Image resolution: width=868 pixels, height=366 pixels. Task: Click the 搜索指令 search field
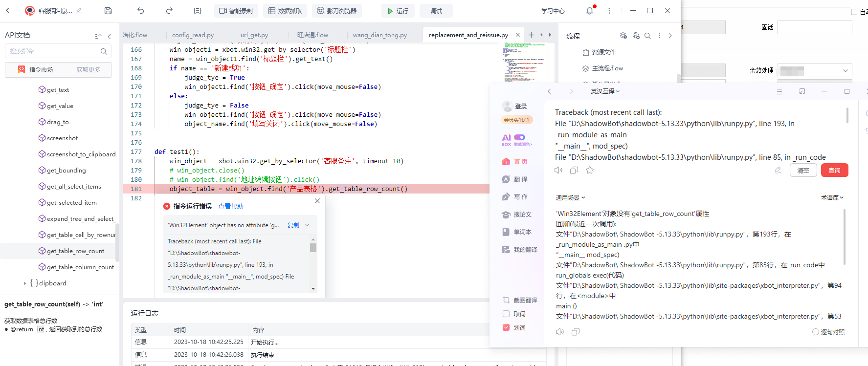click(54, 51)
